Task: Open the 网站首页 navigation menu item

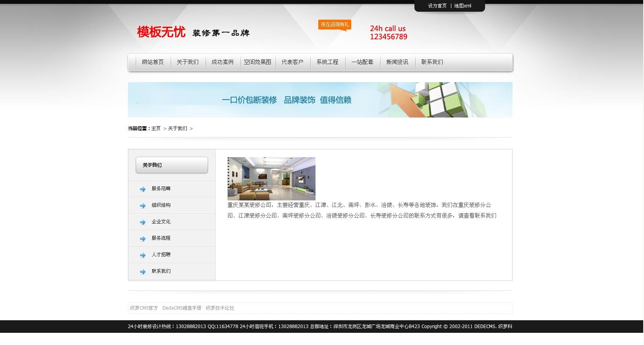Action: click(153, 62)
